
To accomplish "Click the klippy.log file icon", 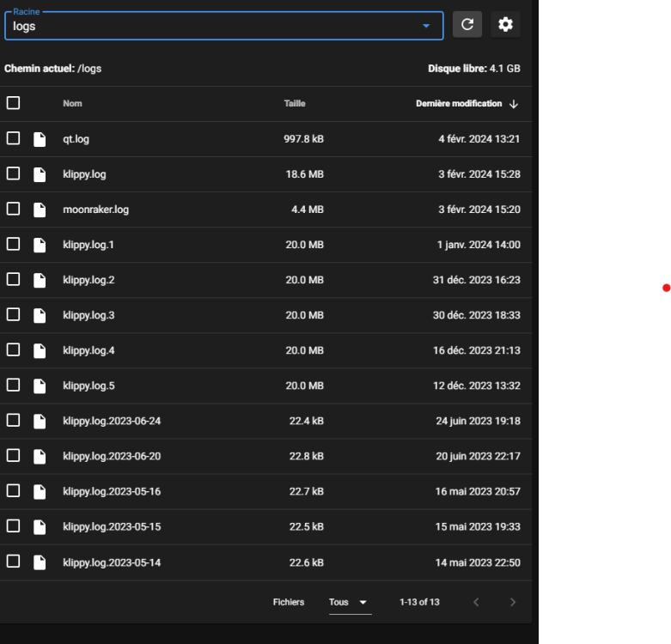I will click(40, 174).
